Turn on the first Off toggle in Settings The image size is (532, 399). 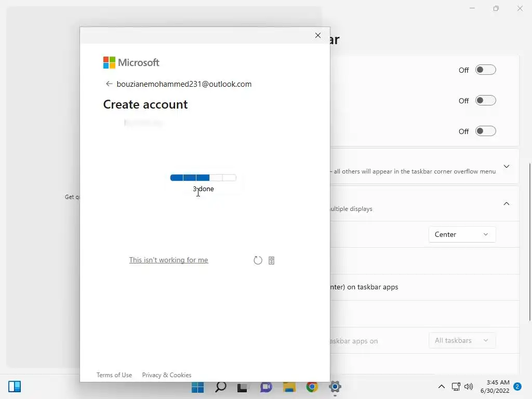[486, 70]
